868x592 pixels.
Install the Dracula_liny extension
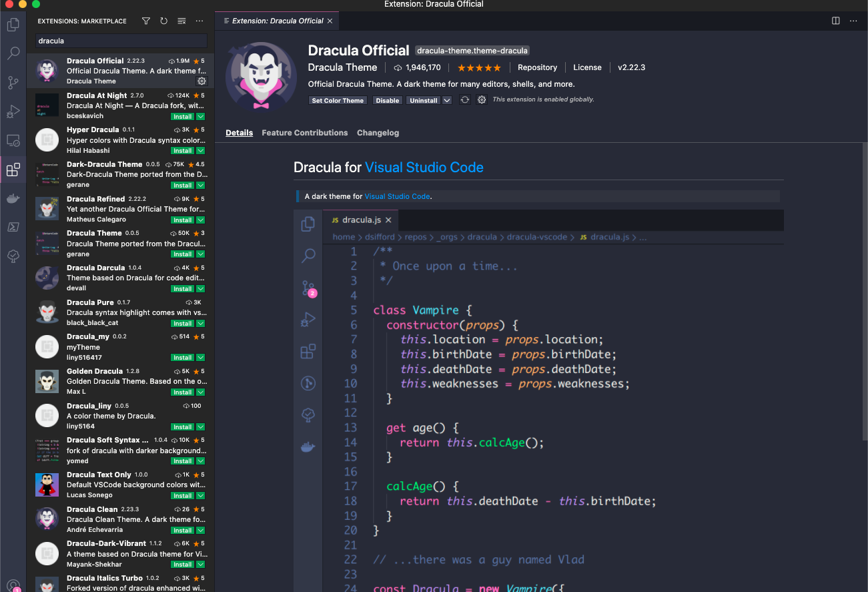(183, 426)
